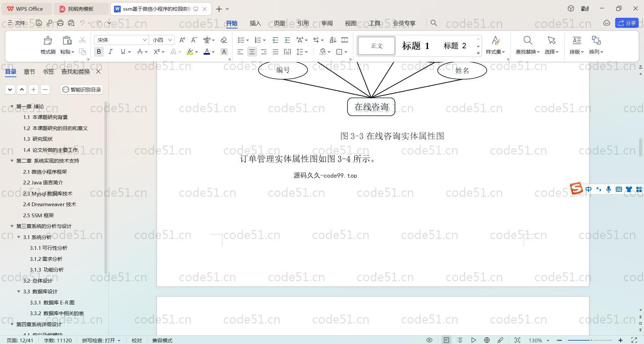The image size is (644, 344).
Task: Go to 2.5 SSM 框架 heading
Action: [x=38, y=215]
